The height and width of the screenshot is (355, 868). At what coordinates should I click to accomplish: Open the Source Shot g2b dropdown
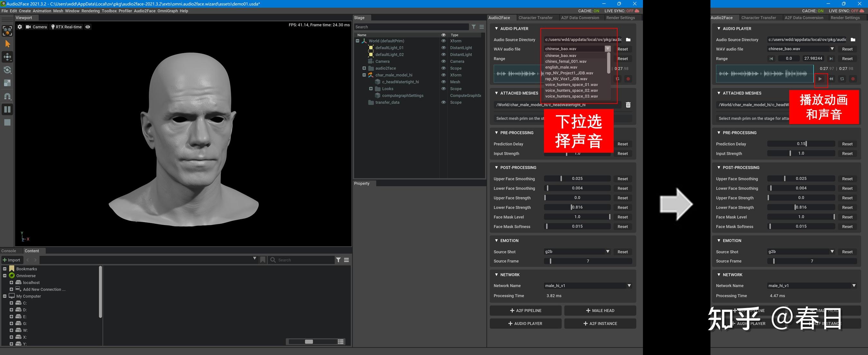pos(577,252)
